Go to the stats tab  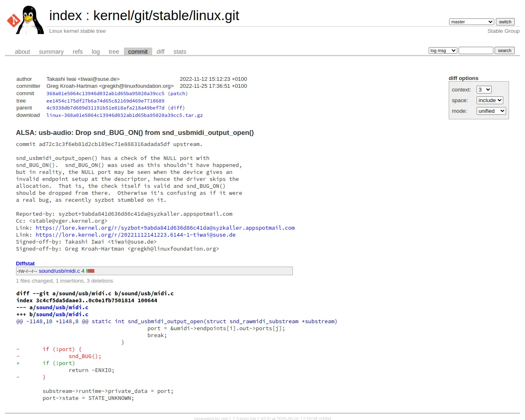point(180,52)
